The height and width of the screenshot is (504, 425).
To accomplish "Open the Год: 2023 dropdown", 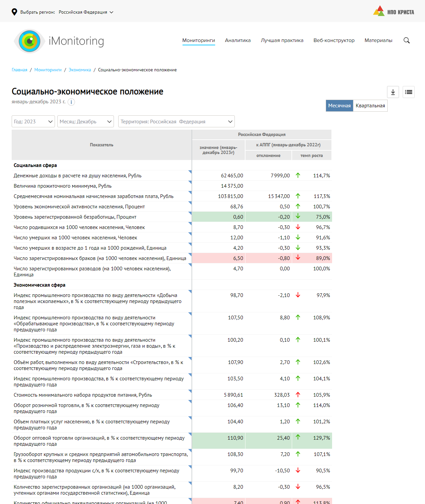I will [x=33, y=121].
